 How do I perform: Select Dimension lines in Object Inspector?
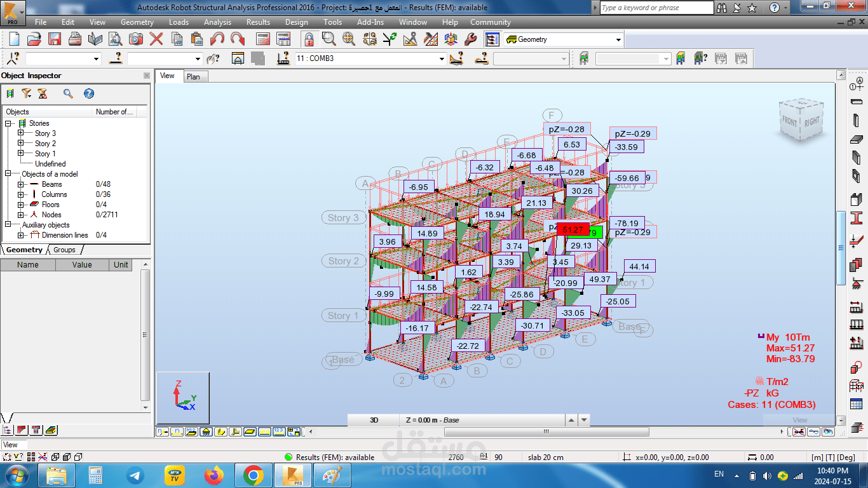tap(65, 235)
